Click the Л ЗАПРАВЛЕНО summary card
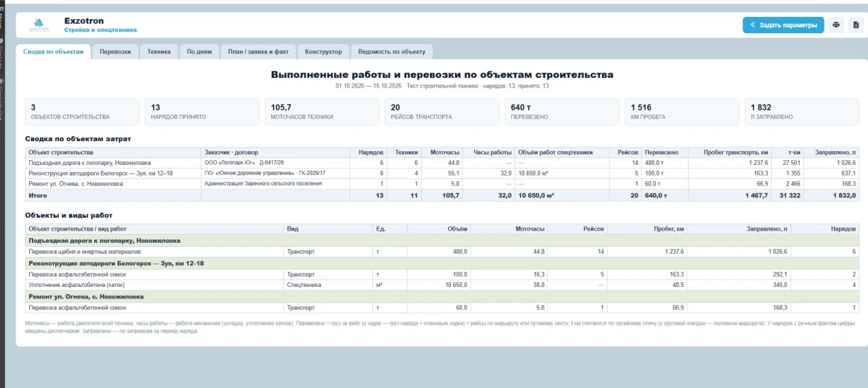The image size is (868, 388). point(802,112)
